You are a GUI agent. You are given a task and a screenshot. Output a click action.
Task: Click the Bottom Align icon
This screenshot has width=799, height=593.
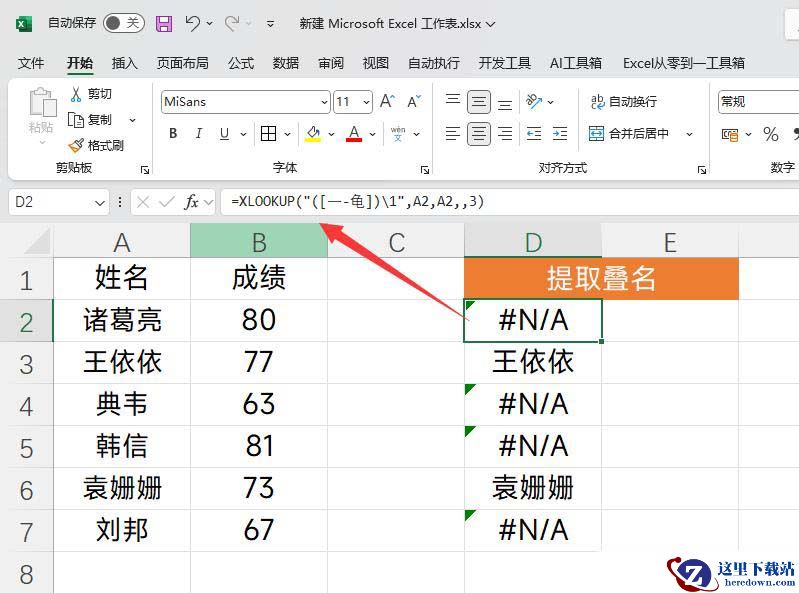point(505,104)
